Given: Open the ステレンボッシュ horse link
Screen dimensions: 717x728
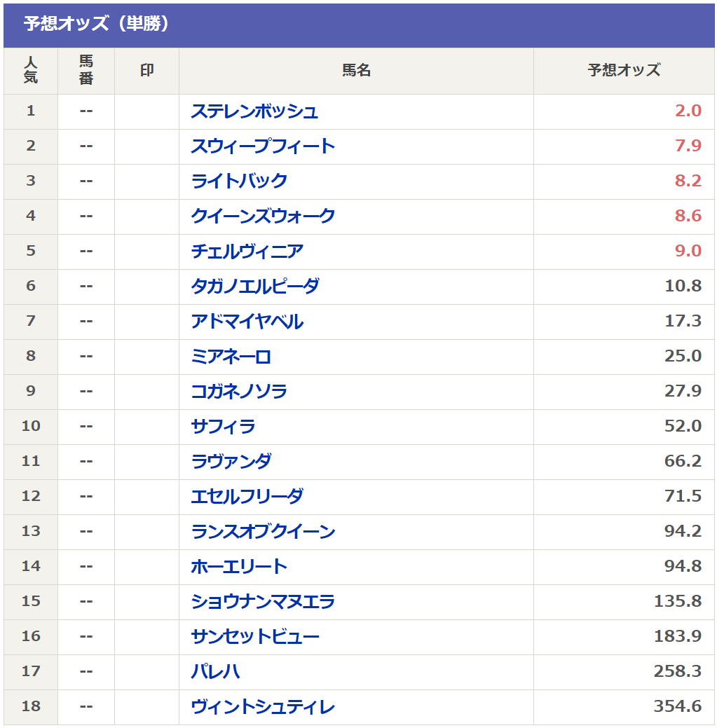Looking at the screenshot, I should tap(254, 111).
